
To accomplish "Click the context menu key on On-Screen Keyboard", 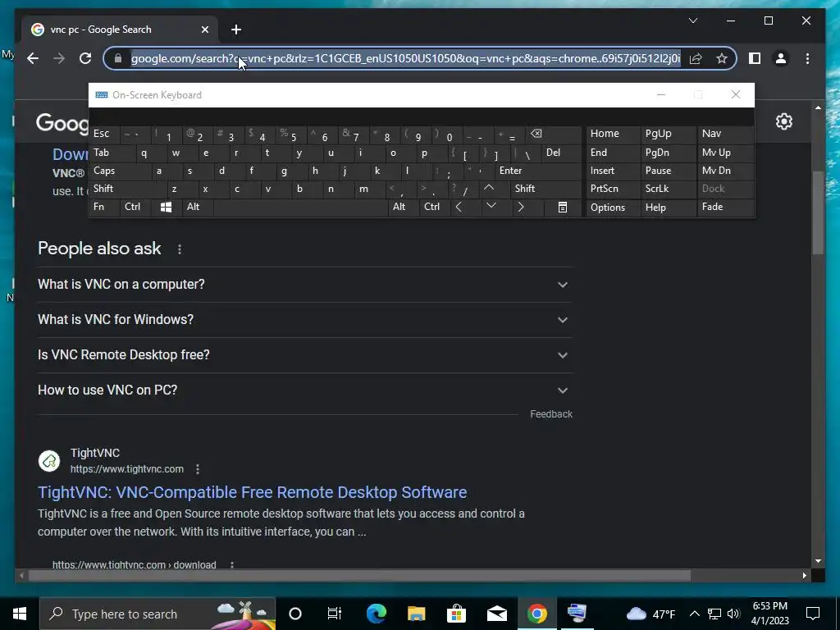I will pos(562,208).
